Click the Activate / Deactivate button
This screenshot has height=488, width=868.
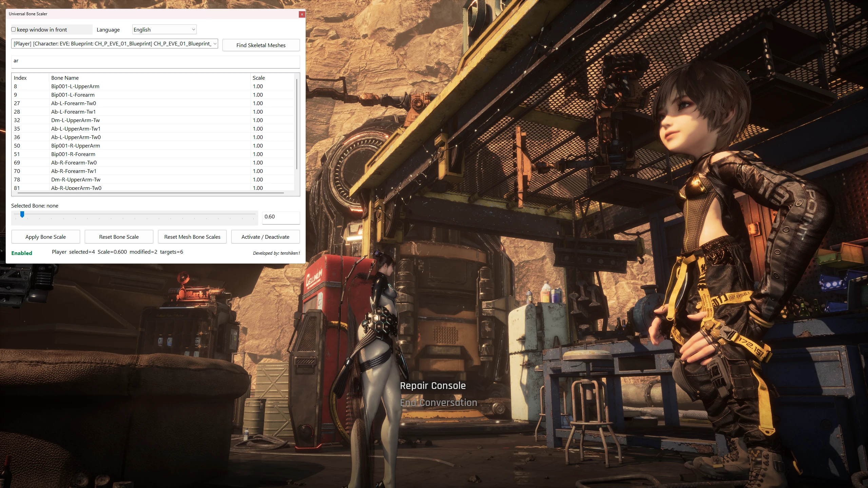click(x=266, y=237)
